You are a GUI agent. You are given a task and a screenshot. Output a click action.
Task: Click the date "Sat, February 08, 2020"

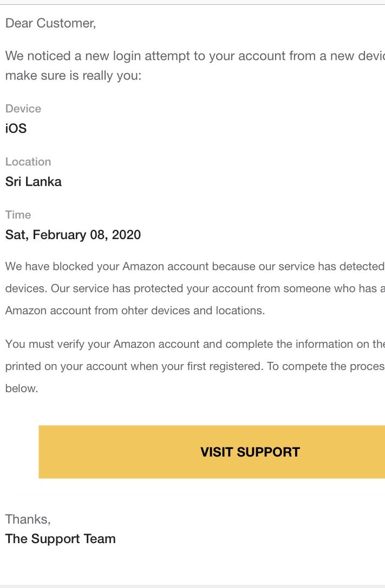[x=73, y=235]
